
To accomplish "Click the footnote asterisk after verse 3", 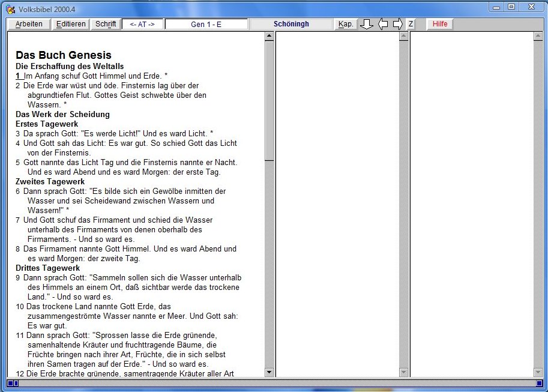I will tap(211, 133).
